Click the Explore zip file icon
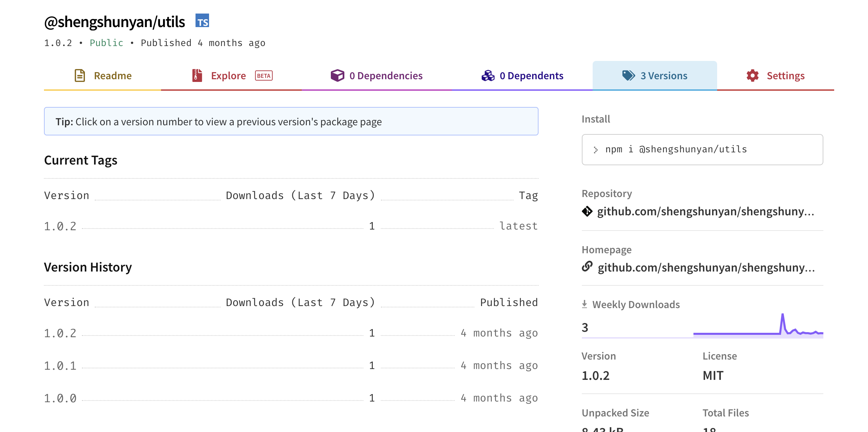Screen dimensions: 868x432 pyautogui.click(x=197, y=75)
